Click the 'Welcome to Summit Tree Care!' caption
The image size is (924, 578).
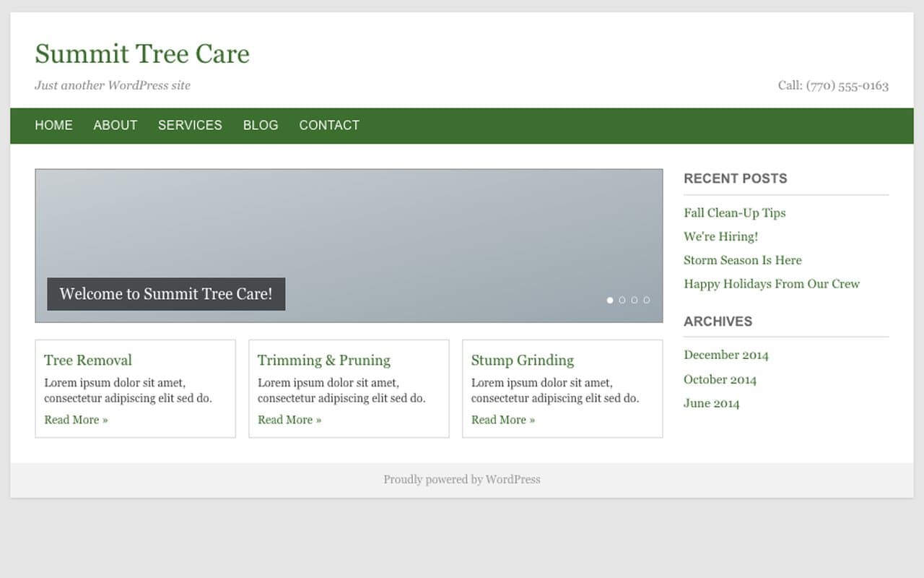pyautogui.click(x=166, y=294)
